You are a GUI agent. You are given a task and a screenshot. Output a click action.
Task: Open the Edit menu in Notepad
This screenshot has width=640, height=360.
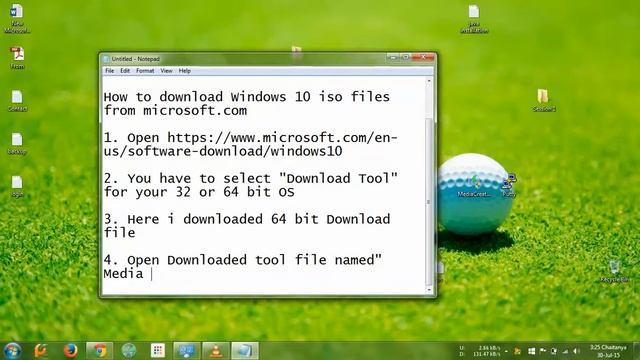125,71
